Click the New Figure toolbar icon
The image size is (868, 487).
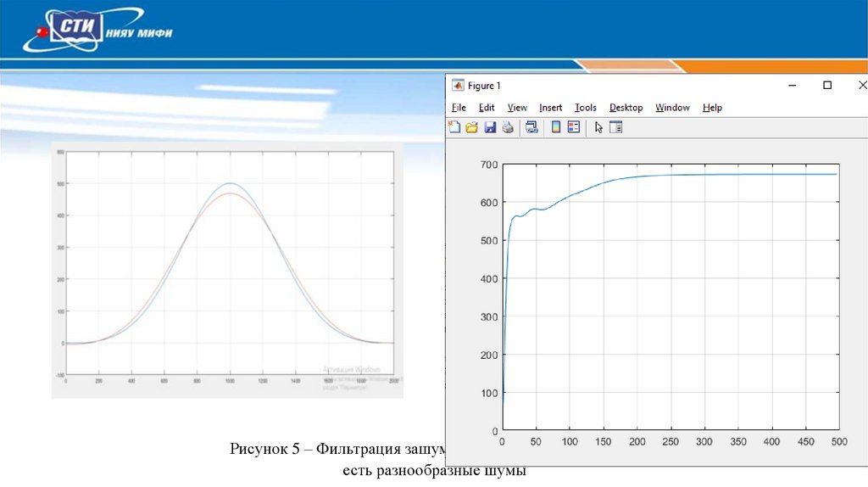pyautogui.click(x=454, y=127)
